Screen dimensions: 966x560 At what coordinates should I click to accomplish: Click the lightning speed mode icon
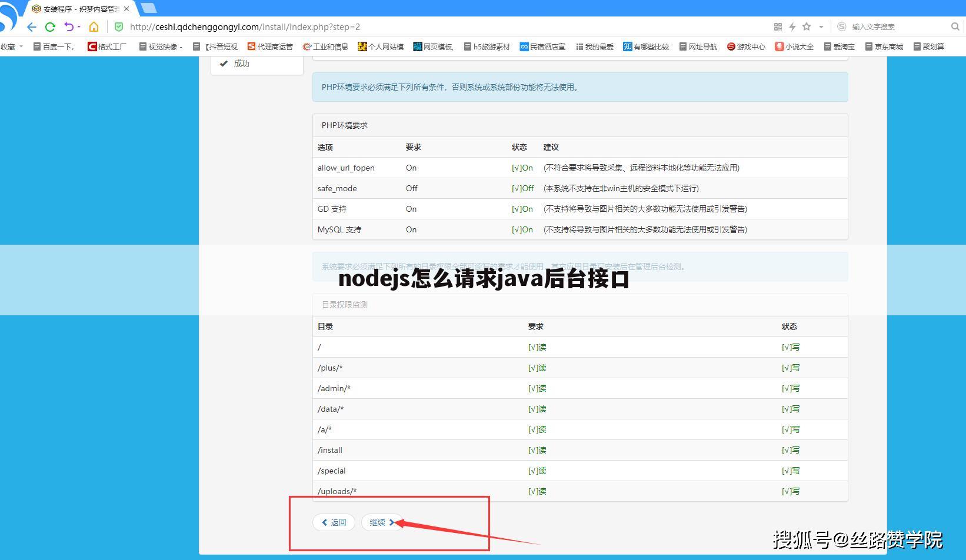[x=792, y=26]
